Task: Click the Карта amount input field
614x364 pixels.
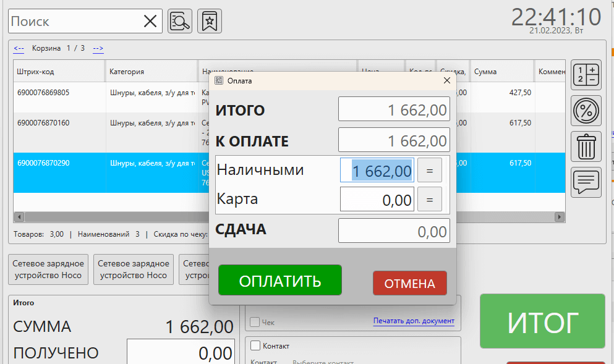Action: point(377,200)
